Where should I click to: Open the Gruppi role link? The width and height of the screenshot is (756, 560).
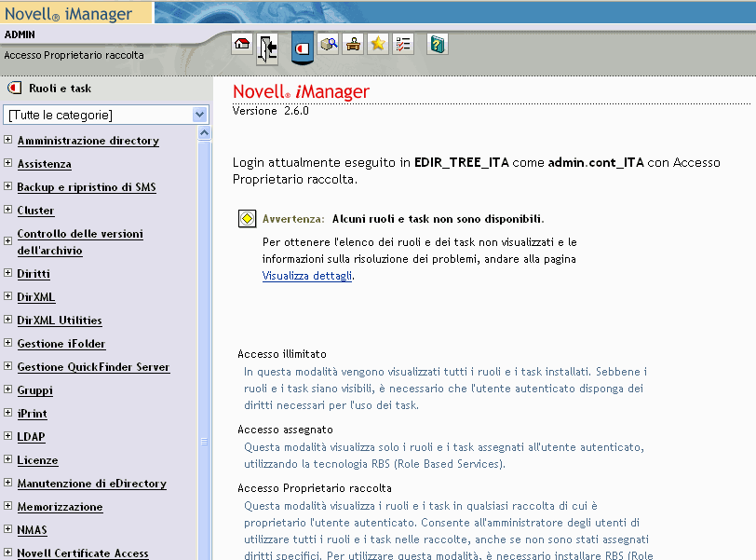coord(34,390)
